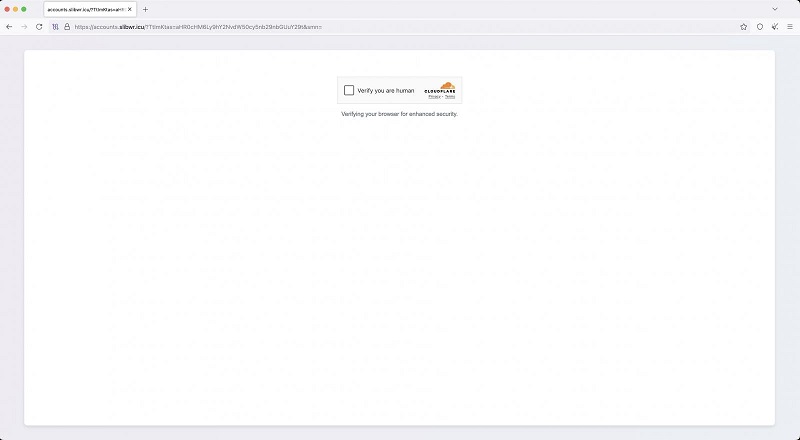Open the permissions icon left of the padlock
Image resolution: width=800 pixels, height=440 pixels.
click(56, 27)
